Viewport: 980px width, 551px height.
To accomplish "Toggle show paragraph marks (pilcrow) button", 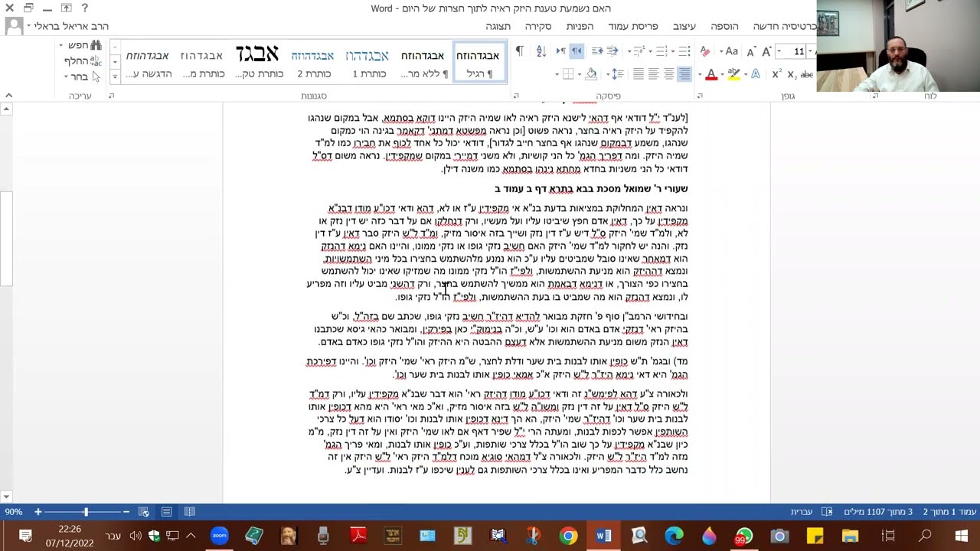I will [x=520, y=51].
